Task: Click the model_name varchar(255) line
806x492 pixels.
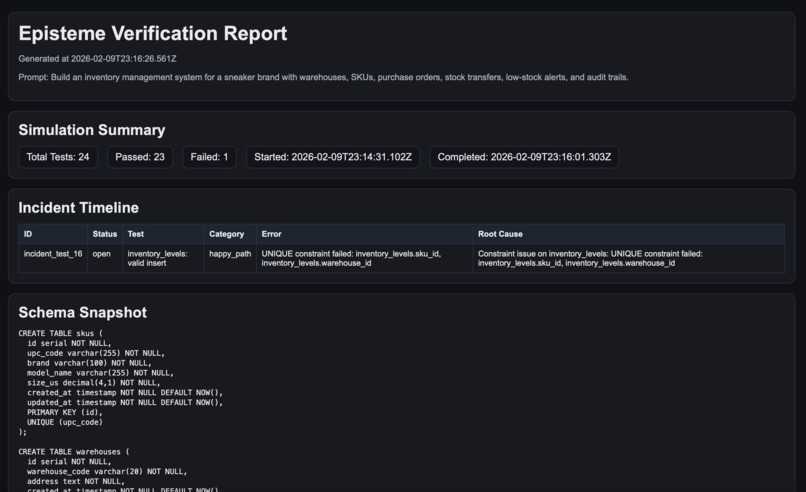Action: pos(100,373)
